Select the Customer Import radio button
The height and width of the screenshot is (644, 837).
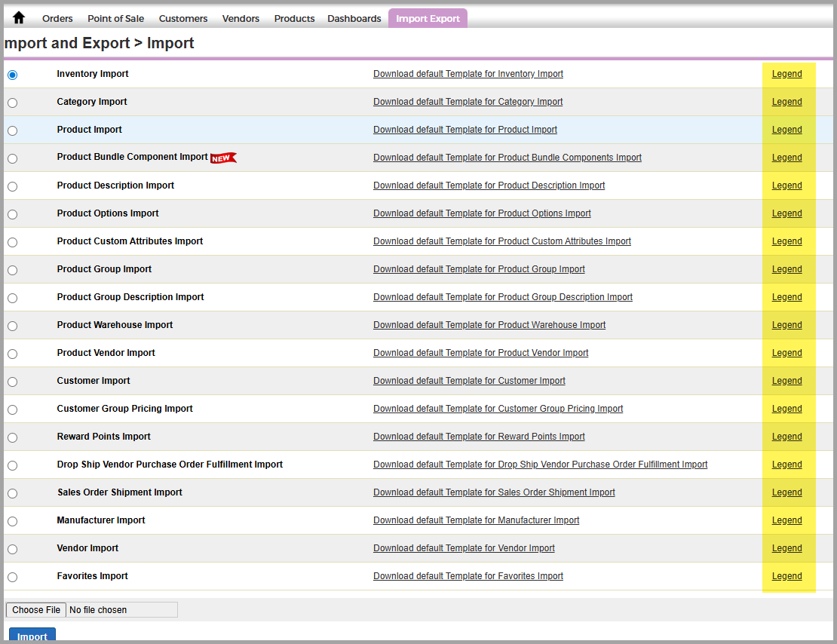[12, 382]
